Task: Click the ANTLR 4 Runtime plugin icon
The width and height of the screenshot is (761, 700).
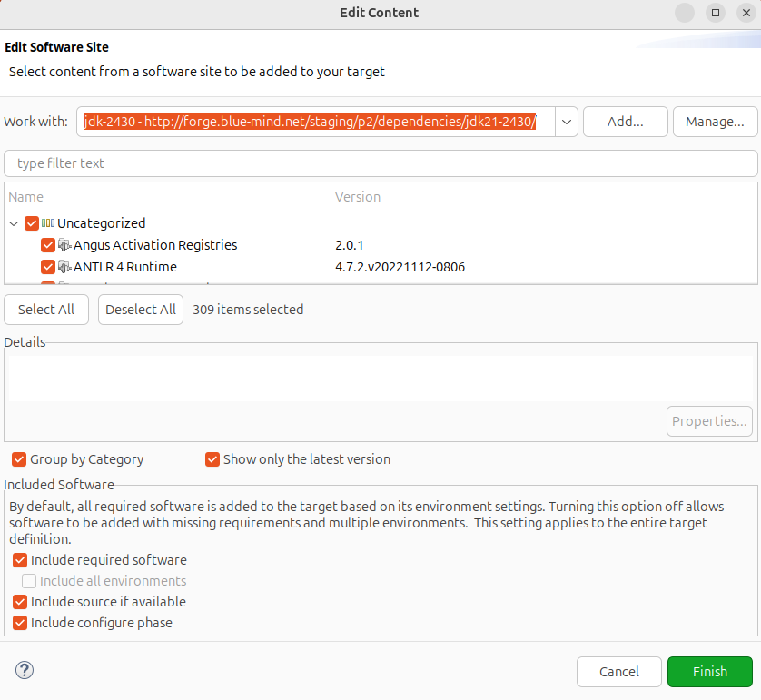Action: (x=64, y=267)
